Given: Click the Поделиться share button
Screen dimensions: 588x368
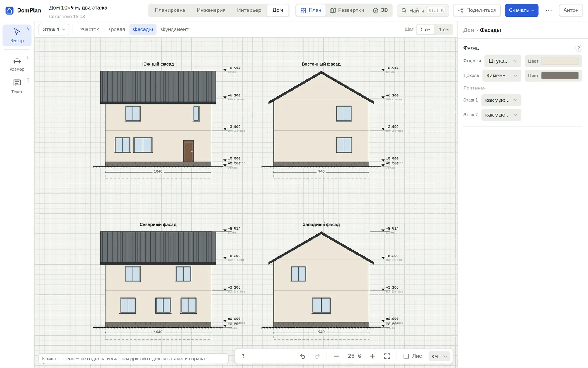Looking at the screenshot, I should (477, 10).
